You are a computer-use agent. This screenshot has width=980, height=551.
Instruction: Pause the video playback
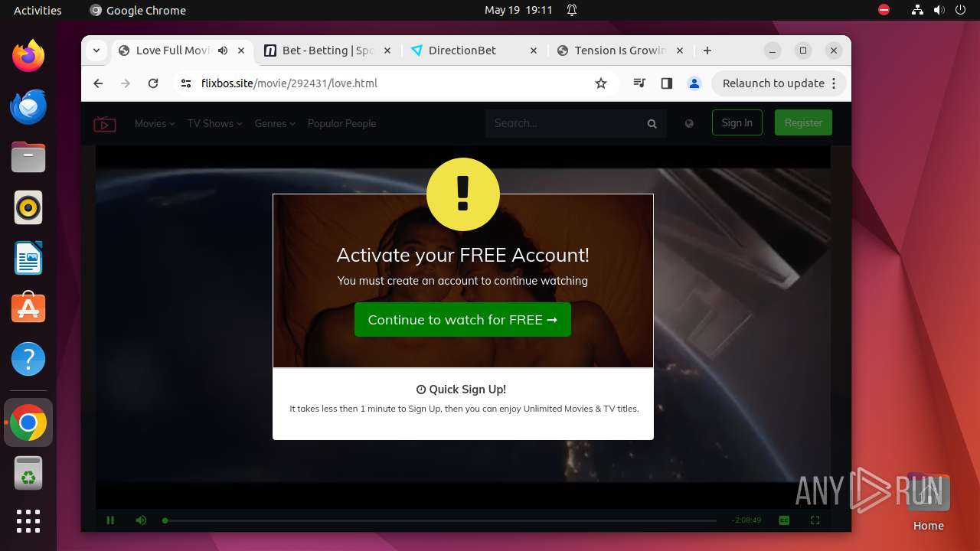coord(110,520)
